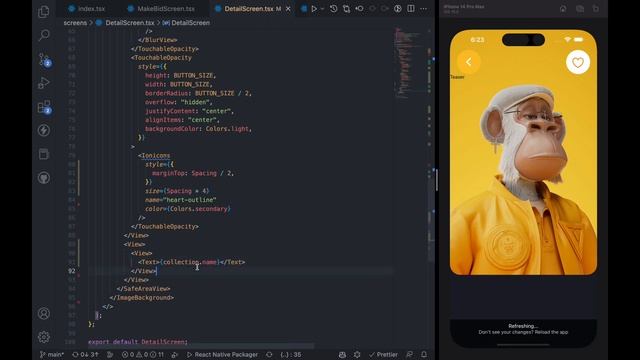Click the sync changes 0↓ 3↑ indicator
This screenshot has height=360, width=640.
[85, 355]
